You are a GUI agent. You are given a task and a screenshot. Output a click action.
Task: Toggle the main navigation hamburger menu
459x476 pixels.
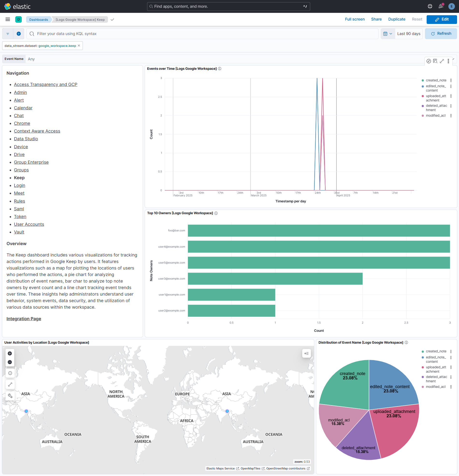coord(8,19)
